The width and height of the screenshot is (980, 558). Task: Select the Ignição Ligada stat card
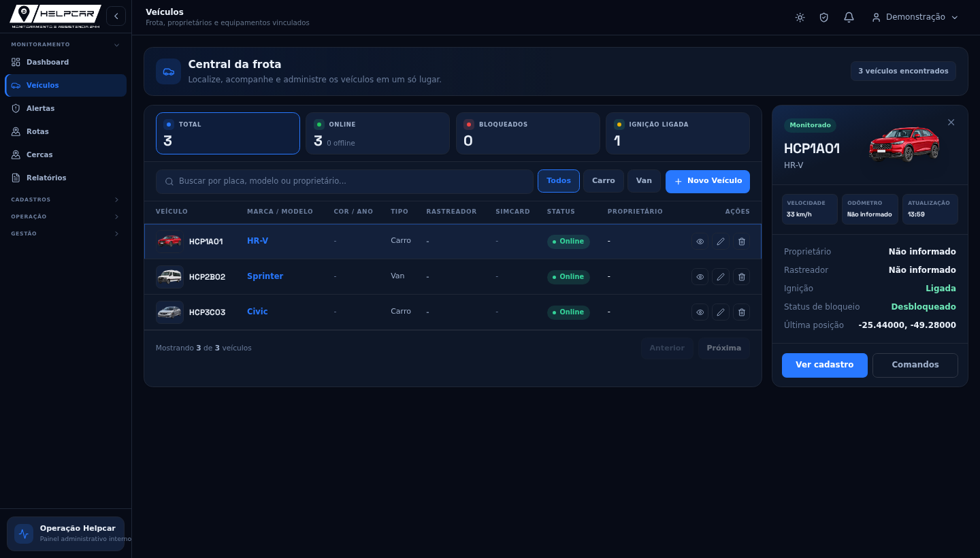point(678,133)
